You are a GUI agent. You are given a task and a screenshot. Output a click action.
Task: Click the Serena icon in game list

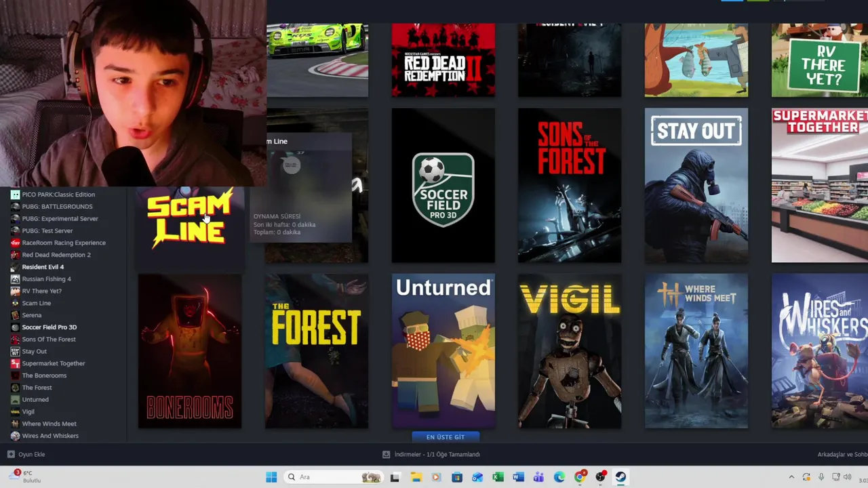[x=15, y=315]
